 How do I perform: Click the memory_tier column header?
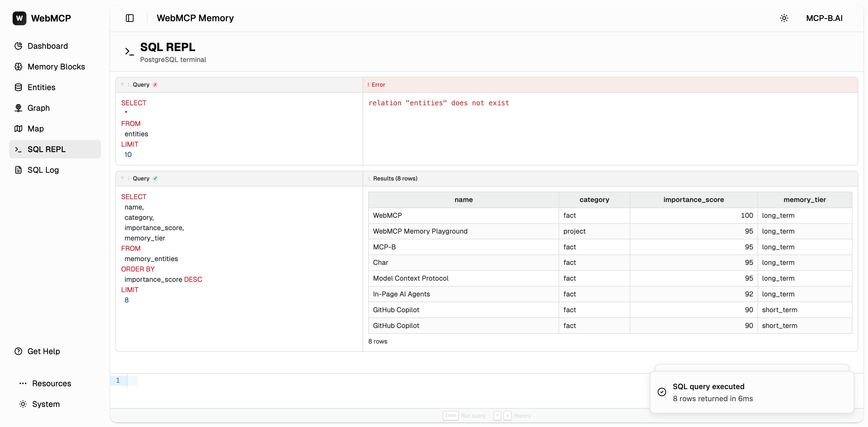coord(805,200)
